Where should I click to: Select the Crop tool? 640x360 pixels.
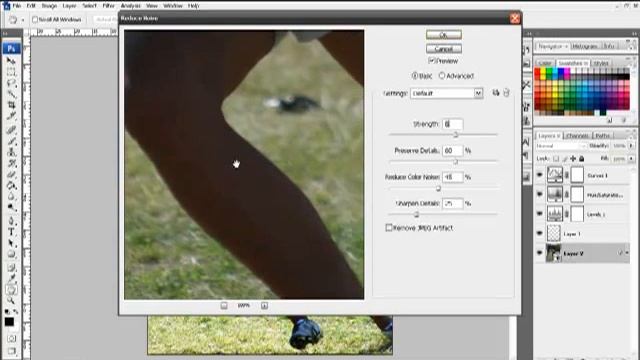[x=11, y=105]
